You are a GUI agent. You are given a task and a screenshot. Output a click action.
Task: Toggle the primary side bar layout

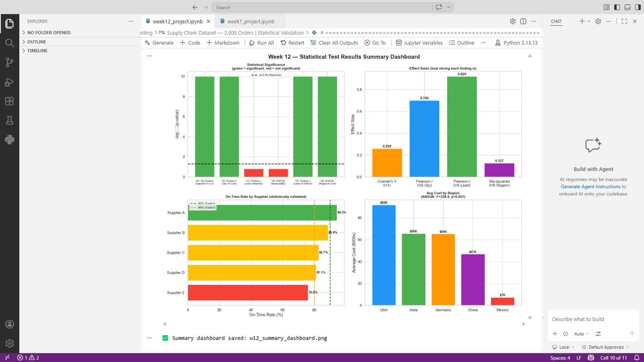[x=617, y=7]
